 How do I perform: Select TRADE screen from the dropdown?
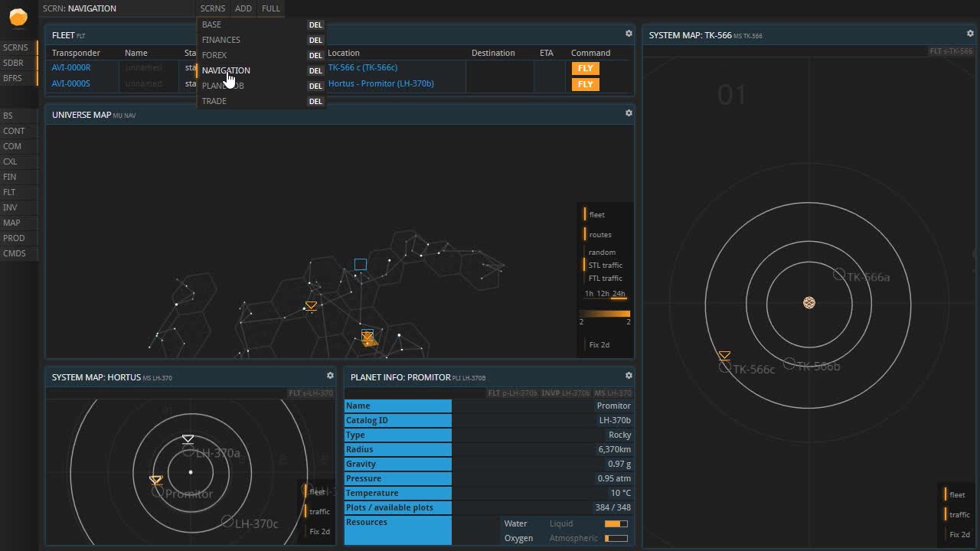pos(214,101)
